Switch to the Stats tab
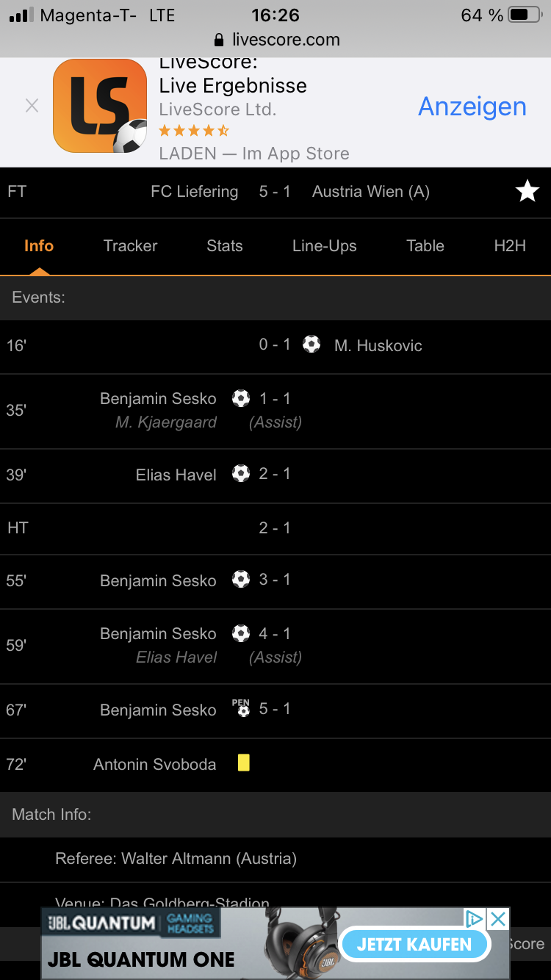 pos(225,246)
